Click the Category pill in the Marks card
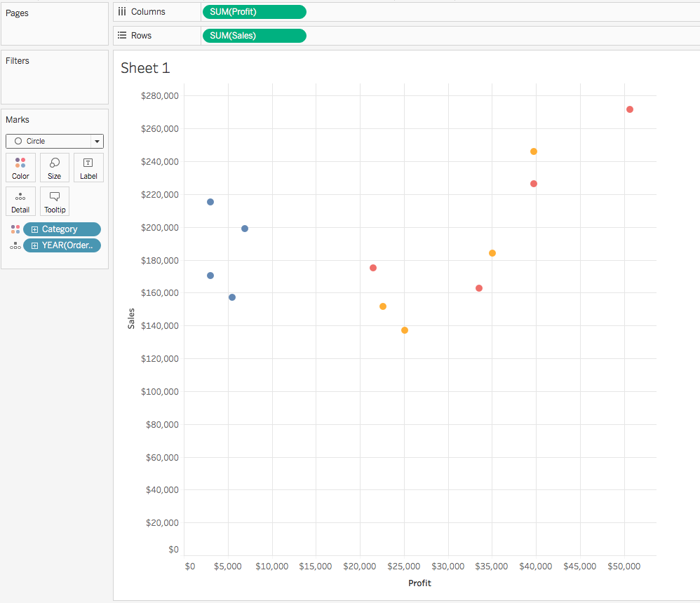The height and width of the screenshot is (603, 700). coord(63,229)
